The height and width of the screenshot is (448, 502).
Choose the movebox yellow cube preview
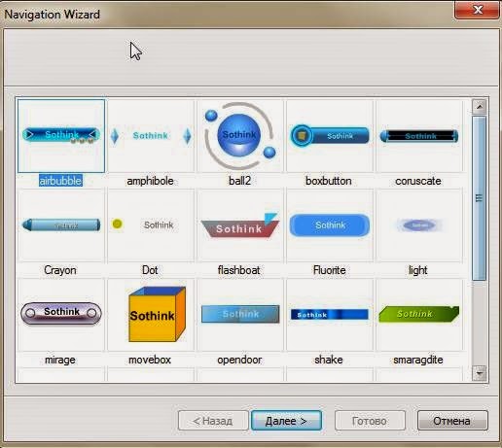[x=151, y=315]
